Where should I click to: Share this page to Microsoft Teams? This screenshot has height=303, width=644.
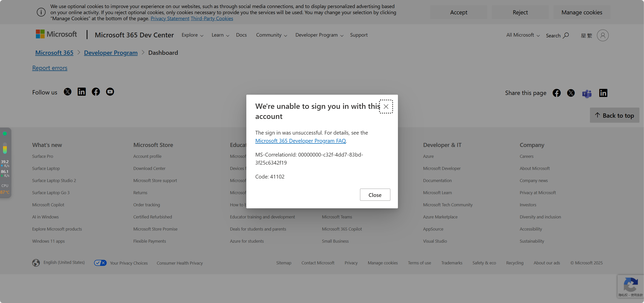(587, 93)
